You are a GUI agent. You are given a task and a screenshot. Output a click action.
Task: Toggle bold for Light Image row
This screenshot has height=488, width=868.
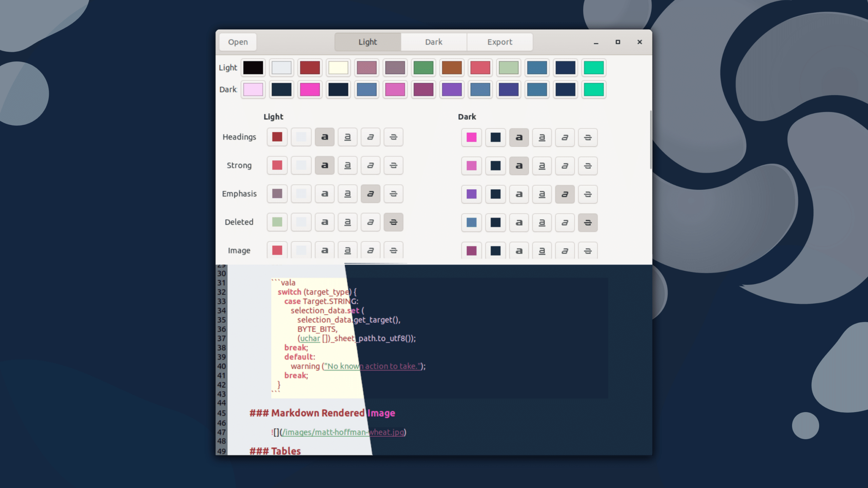click(x=324, y=250)
